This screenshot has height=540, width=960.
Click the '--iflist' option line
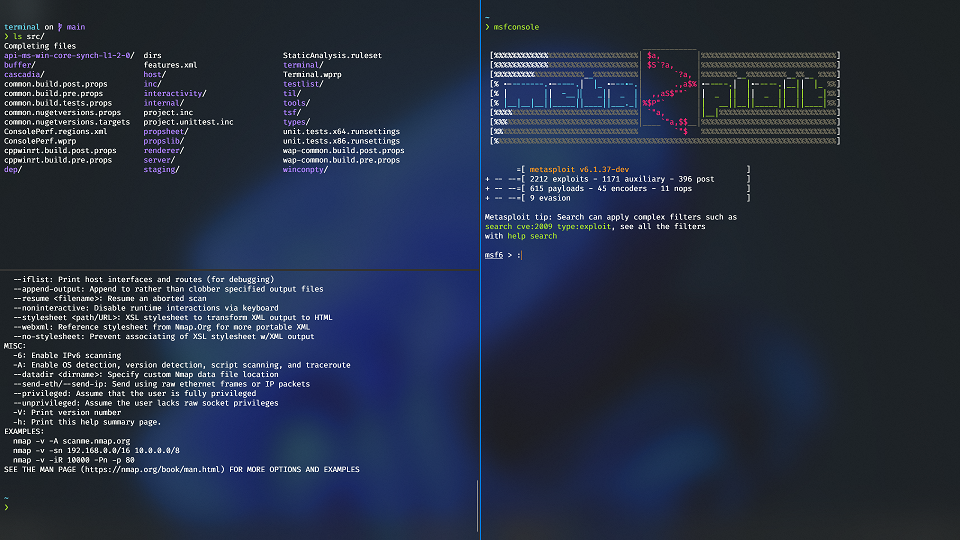coord(144,280)
